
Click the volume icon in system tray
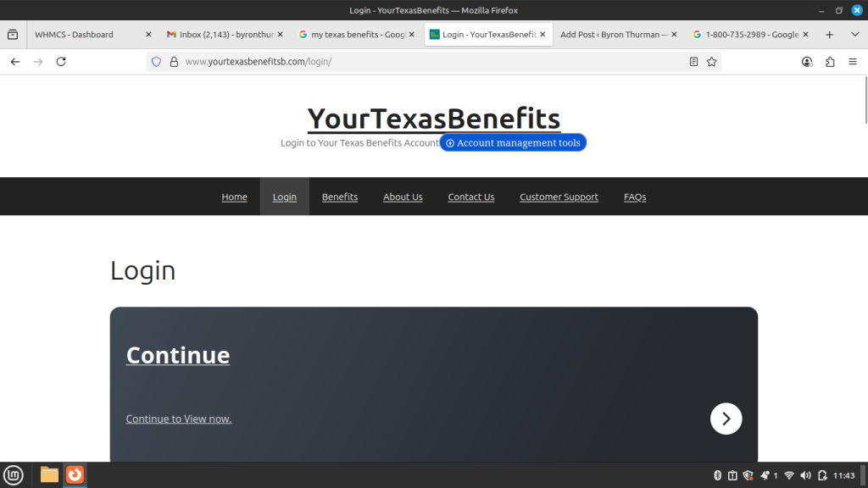(805, 475)
